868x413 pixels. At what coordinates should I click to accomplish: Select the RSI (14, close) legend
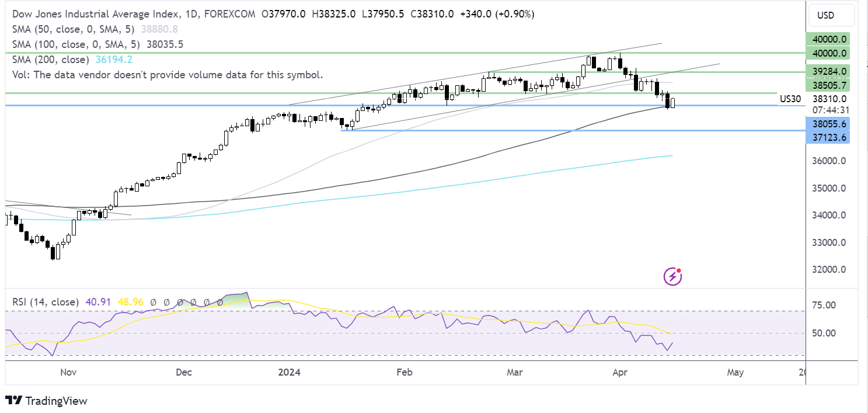point(45,302)
